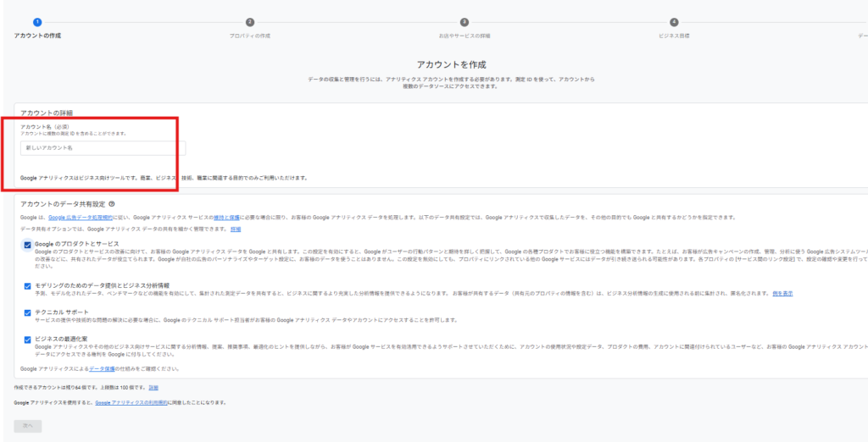
Task: Select the プロパティの作成 step label
Action: (249, 36)
